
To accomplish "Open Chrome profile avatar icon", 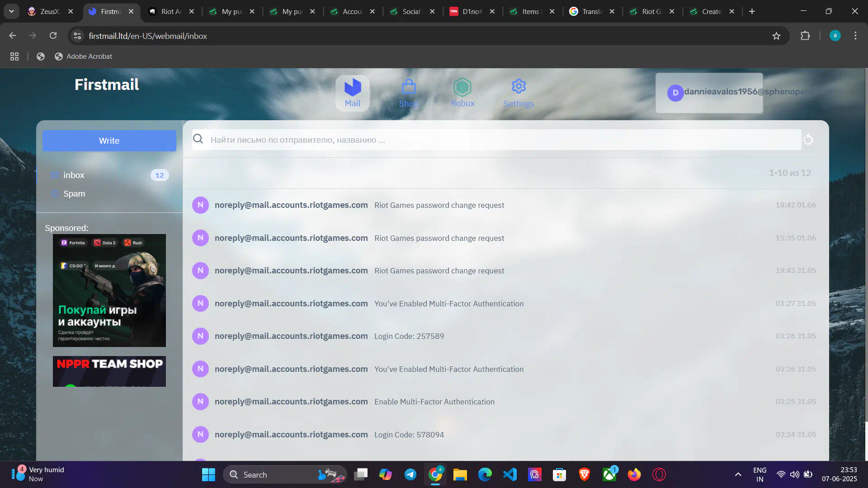I will [835, 35].
